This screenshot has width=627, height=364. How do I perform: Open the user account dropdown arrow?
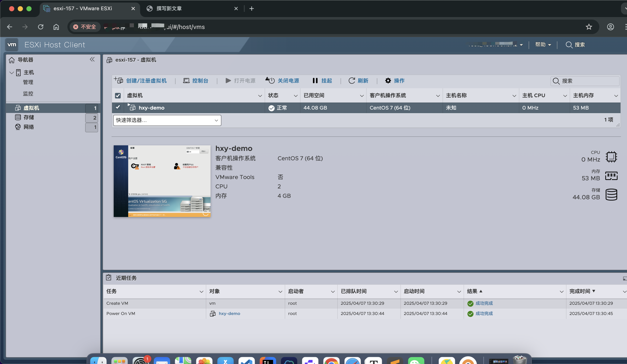(x=521, y=45)
